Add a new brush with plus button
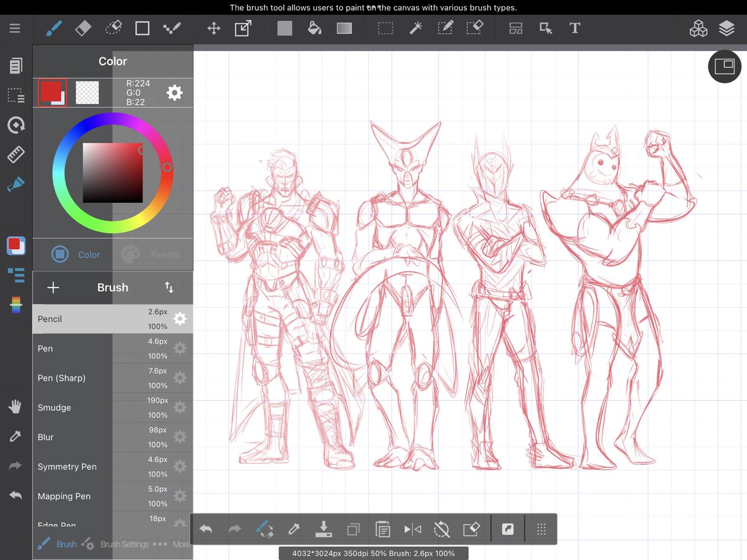This screenshot has height=560, width=747. 53,287
